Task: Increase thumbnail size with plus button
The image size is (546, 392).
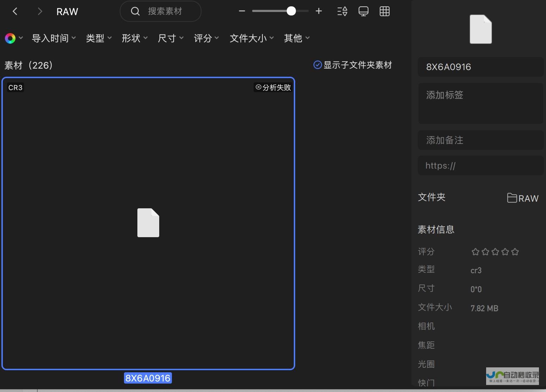Action: pos(319,11)
